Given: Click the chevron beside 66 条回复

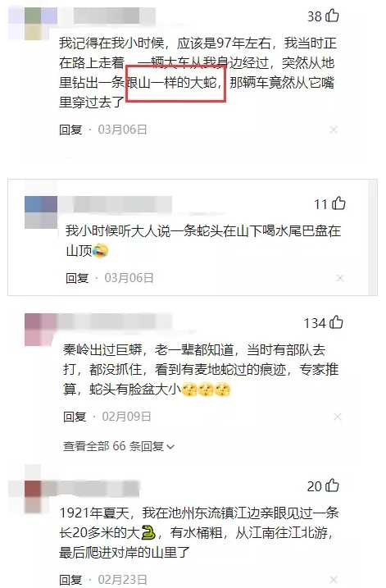Looking at the screenshot, I should click(x=170, y=447).
